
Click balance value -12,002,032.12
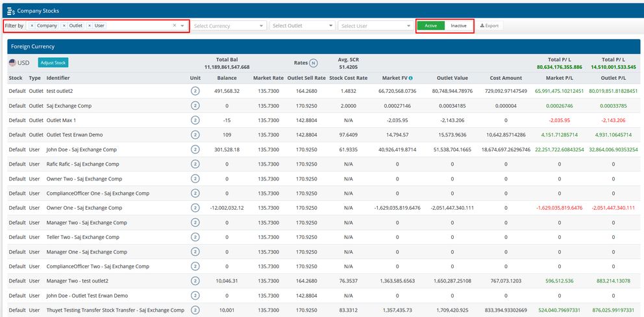227,208
